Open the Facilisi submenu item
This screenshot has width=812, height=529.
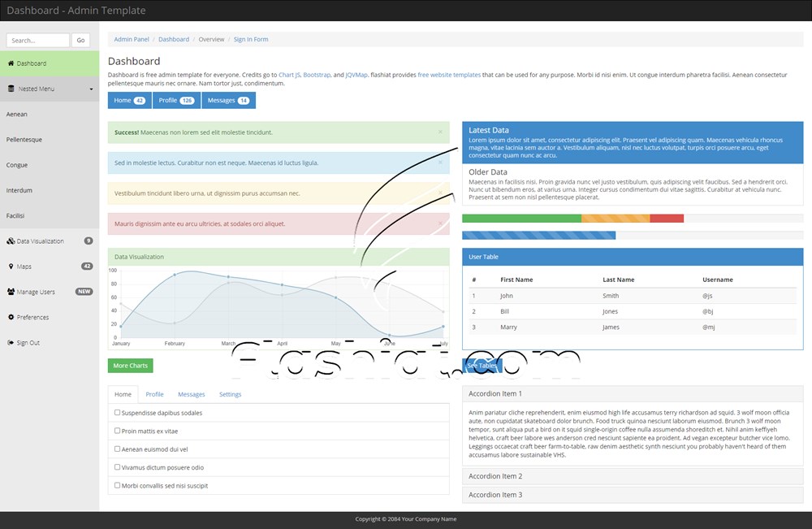(50, 215)
